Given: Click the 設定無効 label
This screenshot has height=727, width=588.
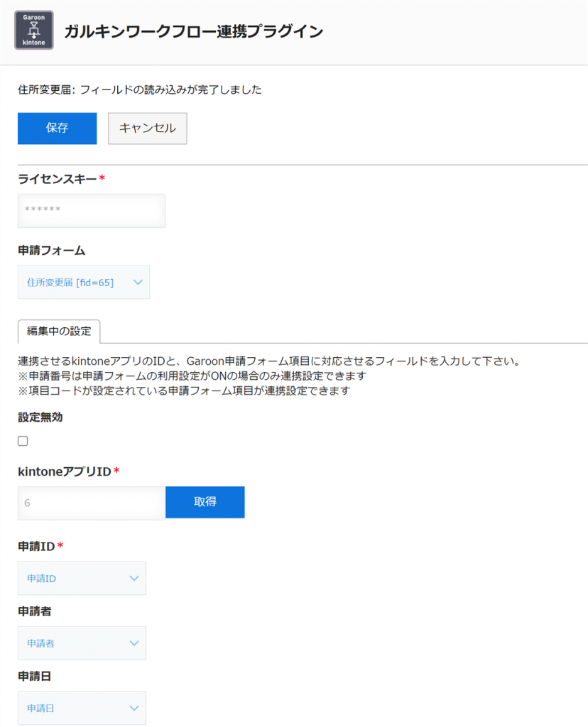Looking at the screenshot, I should point(40,417).
